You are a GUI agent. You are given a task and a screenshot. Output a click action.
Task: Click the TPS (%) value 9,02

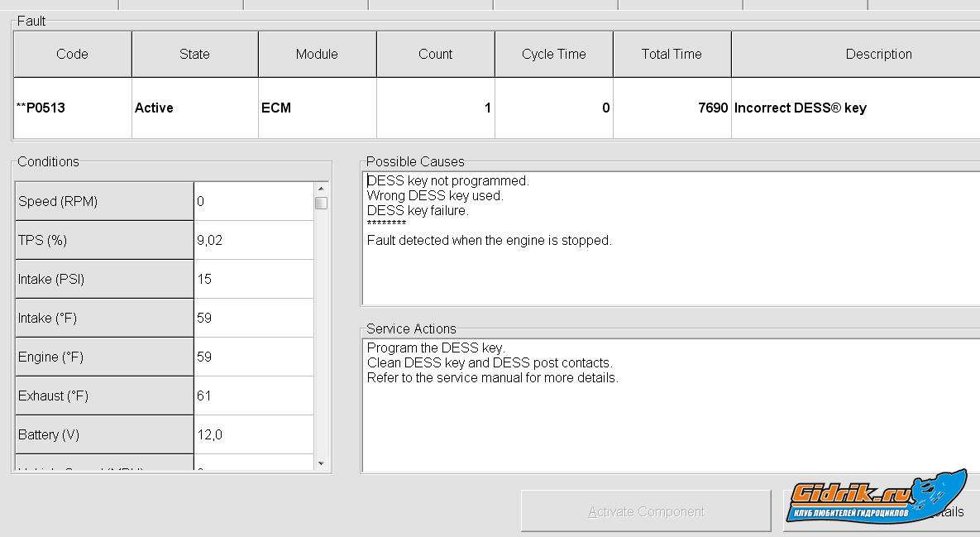coord(210,240)
